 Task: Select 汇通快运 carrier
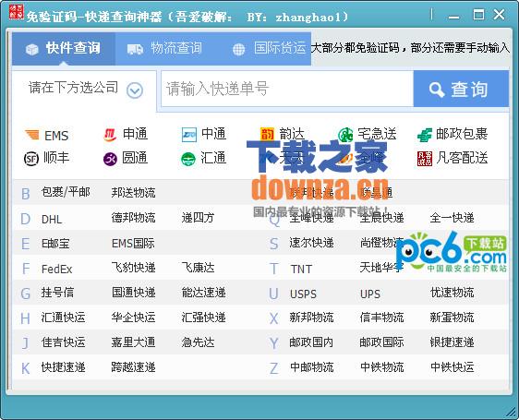63,318
